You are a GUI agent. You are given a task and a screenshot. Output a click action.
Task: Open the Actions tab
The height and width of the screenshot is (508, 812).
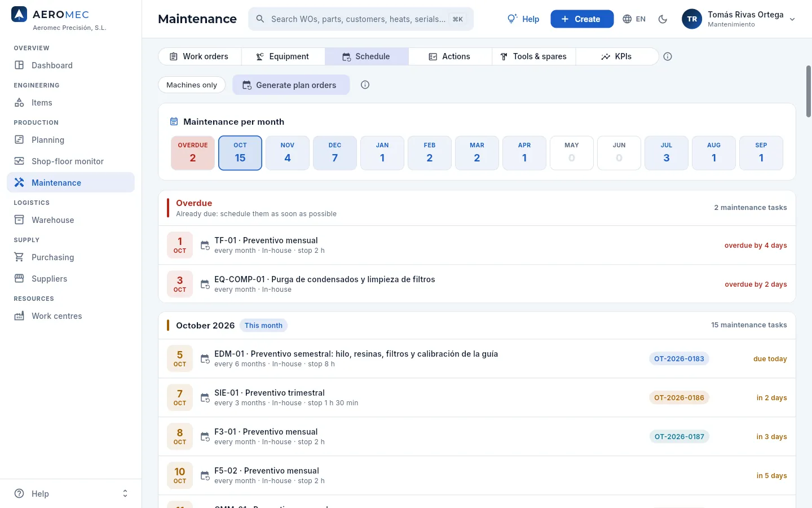coord(450,56)
